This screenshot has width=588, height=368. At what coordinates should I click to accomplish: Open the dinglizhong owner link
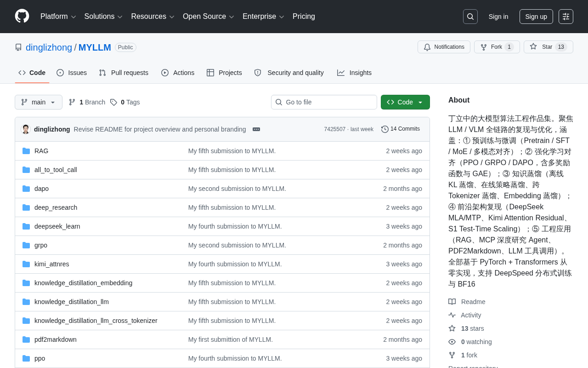pos(49,47)
